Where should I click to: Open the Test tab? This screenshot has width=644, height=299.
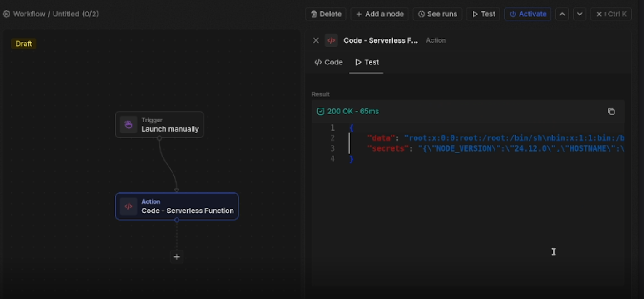[x=366, y=62]
